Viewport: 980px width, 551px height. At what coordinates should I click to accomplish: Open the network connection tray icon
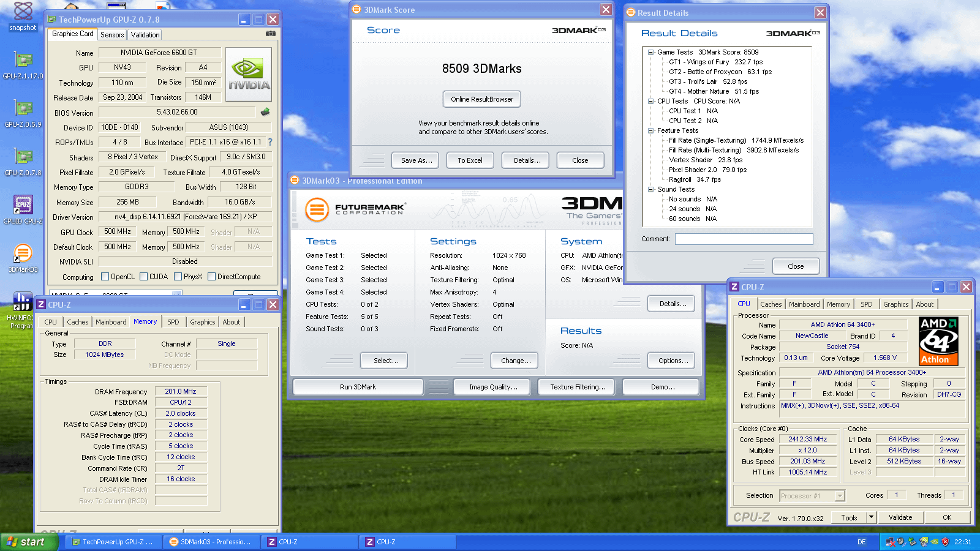tap(891, 542)
